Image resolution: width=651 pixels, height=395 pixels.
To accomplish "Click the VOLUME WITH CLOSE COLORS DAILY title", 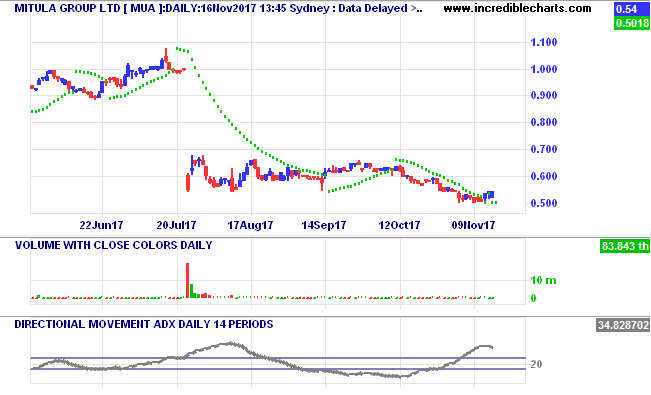I will point(114,245).
